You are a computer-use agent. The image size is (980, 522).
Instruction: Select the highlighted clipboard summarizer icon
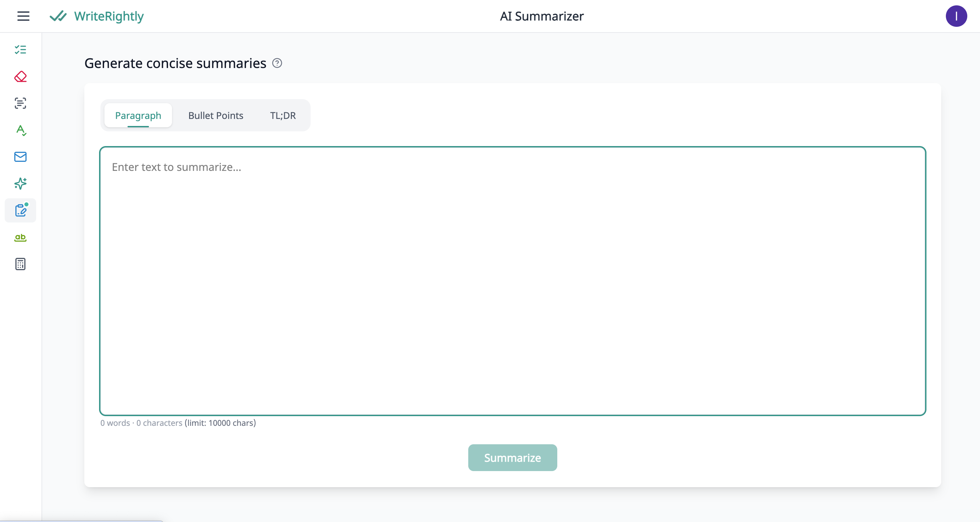(x=20, y=210)
